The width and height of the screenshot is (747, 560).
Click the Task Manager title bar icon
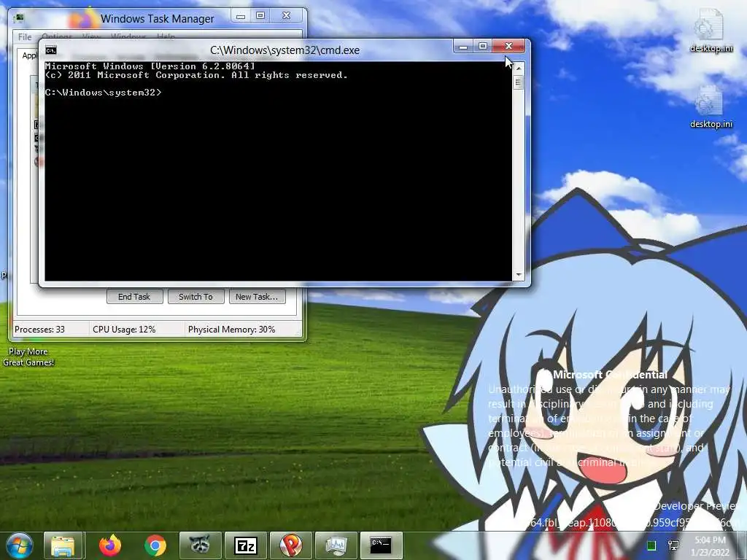pos(19,18)
